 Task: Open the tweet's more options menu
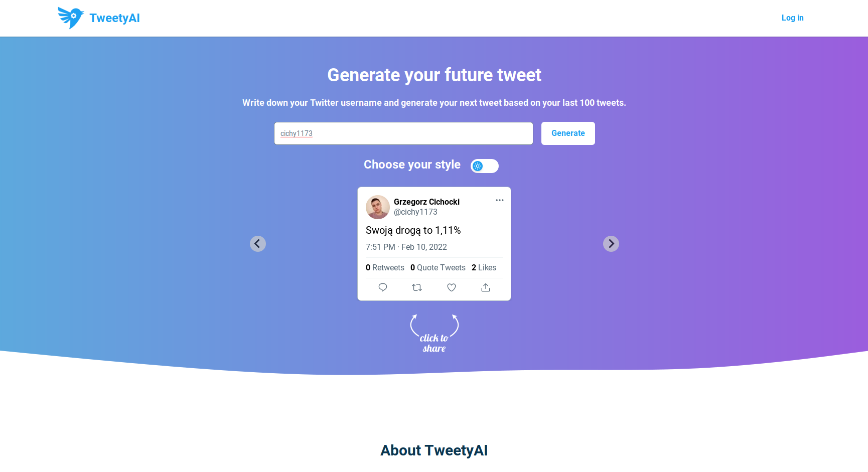click(x=499, y=200)
